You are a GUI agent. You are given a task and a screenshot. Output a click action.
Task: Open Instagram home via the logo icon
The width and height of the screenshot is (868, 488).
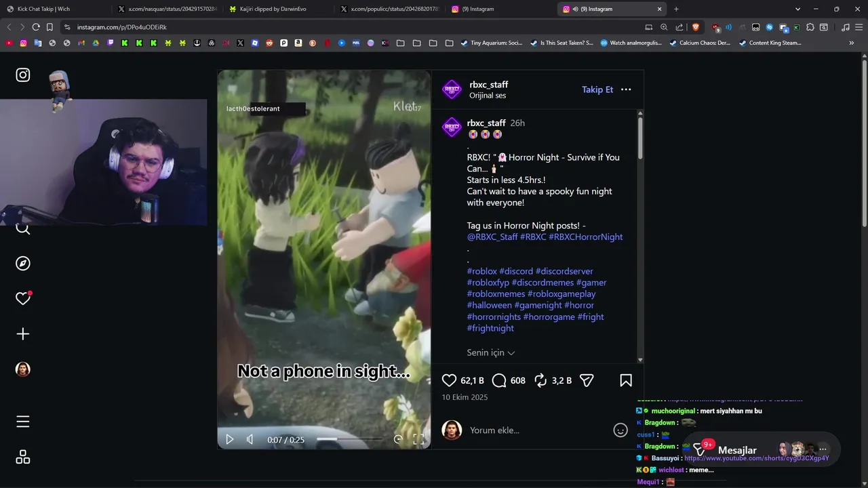tap(23, 75)
